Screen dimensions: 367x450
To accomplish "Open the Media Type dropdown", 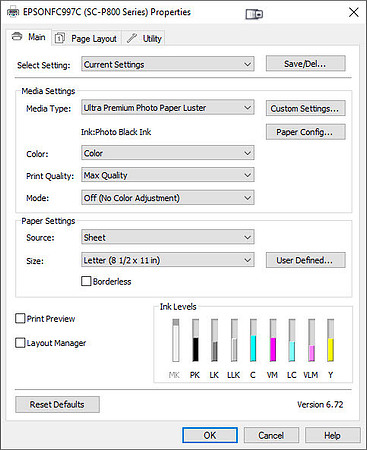I will [168, 107].
